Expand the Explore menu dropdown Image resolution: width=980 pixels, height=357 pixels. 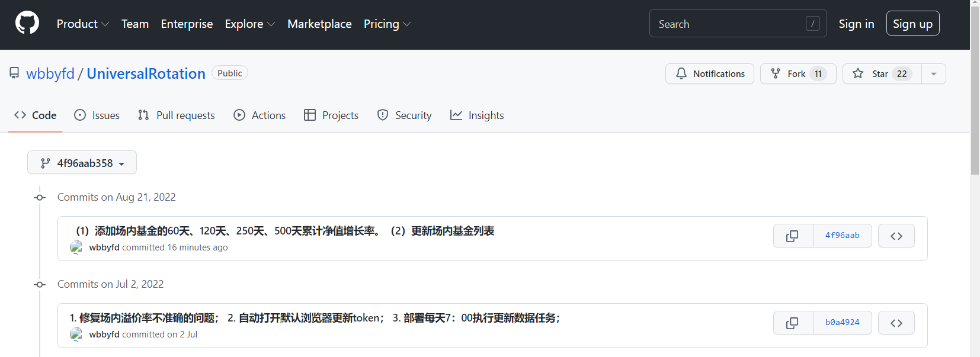[x=249, y=24]
